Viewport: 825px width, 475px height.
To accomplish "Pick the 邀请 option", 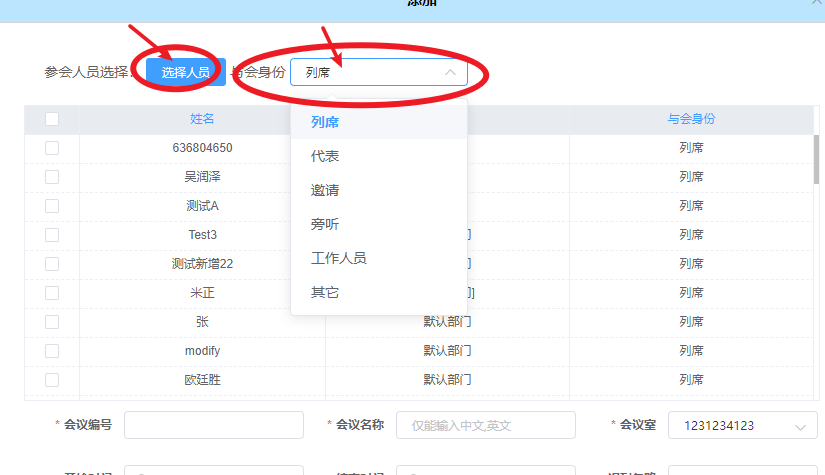I will point(325,190).
